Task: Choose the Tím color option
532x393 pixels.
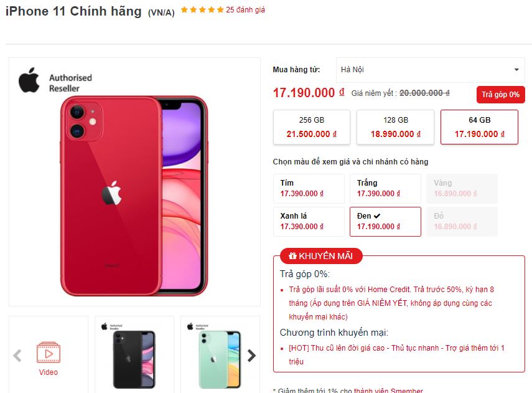Action: (309, 189)
